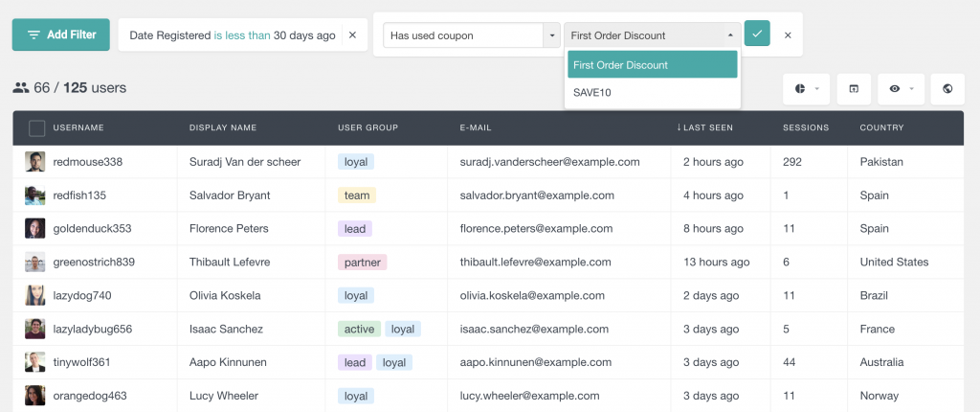
Task: Open the globe map view
Action: [947, 89]
